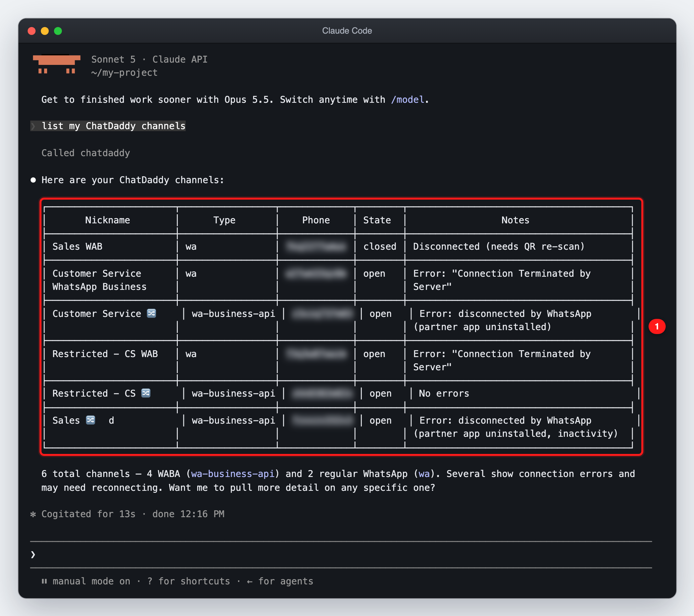This screenshot has height=616, width=694.
Task: Click the wa type cell in Sales WAB row
Action: (191, 247)
